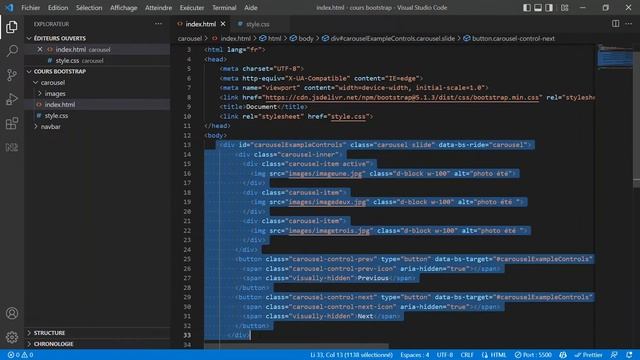Select the index.html tab
The width and height of the screenshot is (640, 360).
pos(200,24)
